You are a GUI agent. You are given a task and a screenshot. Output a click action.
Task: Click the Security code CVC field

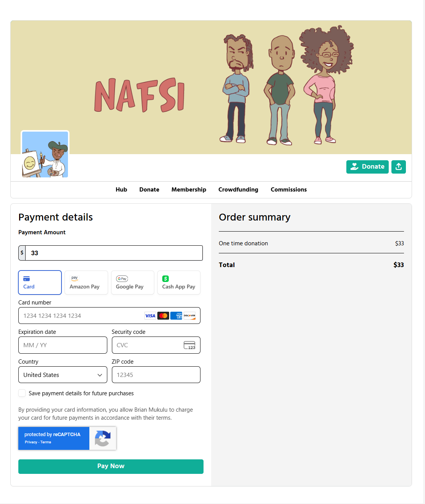pyautogui.click(x=156, y=345)
